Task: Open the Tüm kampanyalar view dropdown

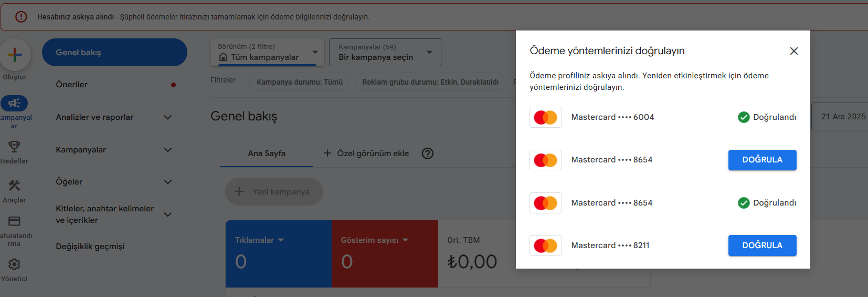Action: (268, 52)
